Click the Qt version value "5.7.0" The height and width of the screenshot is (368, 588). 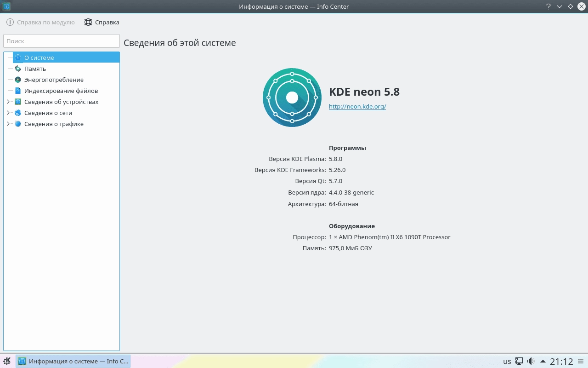[335, 181]
